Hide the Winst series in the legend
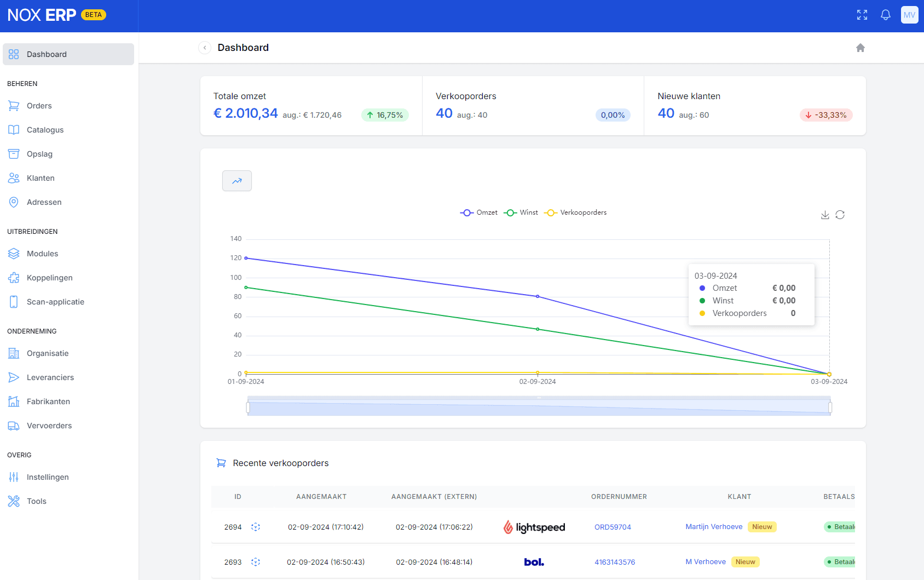Screen dimensions: 924x580 pos(521,213)
